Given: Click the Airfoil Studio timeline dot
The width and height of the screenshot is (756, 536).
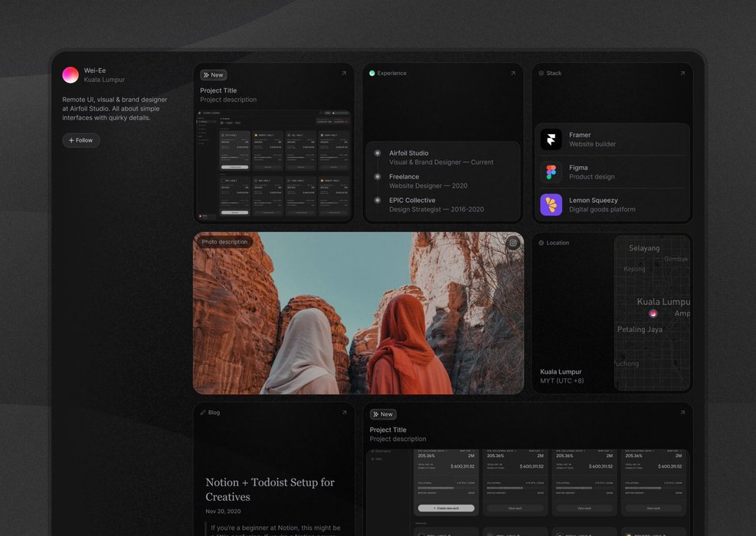Looking at the screenshot, I should [378, 153].
